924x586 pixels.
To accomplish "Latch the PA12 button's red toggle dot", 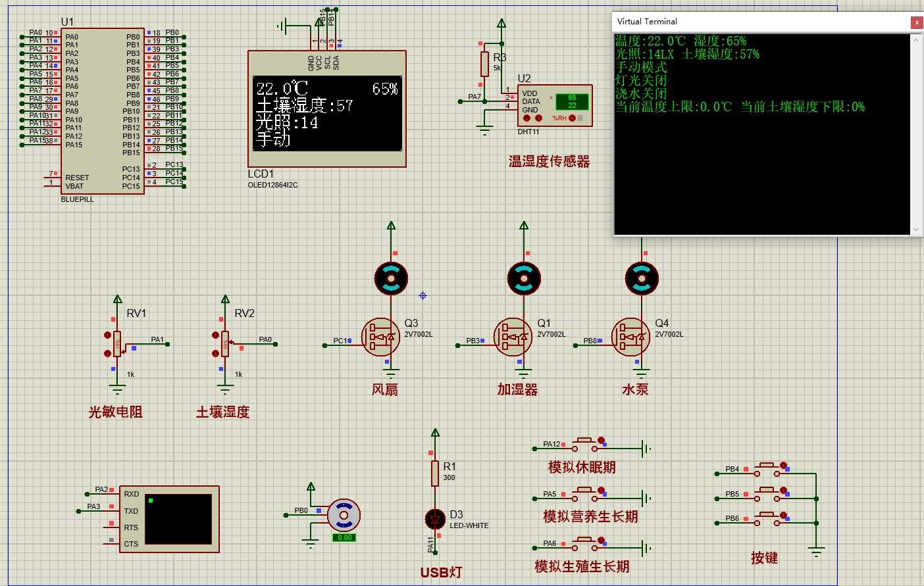I will pos(601,441).
